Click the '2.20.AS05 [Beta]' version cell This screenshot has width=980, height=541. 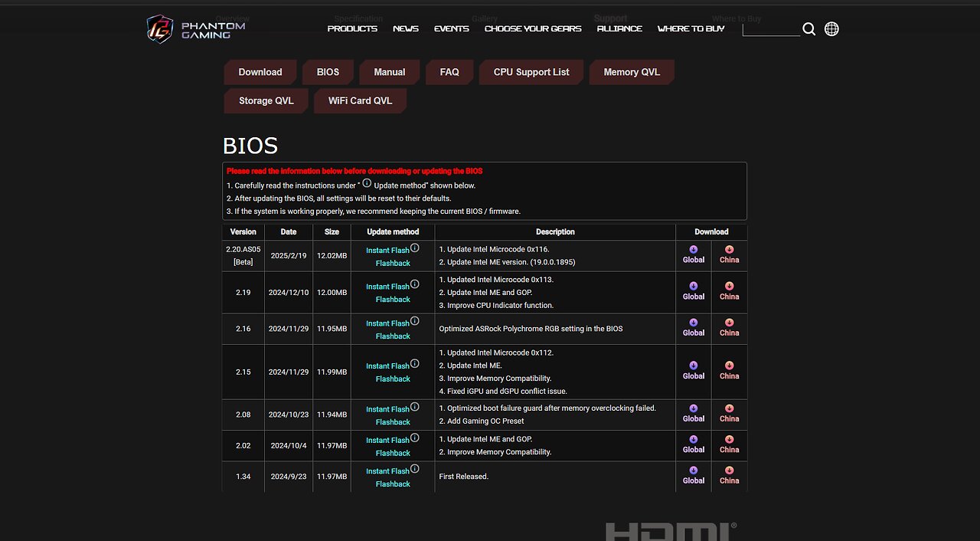pyautogui.click(x=243, y=256)
